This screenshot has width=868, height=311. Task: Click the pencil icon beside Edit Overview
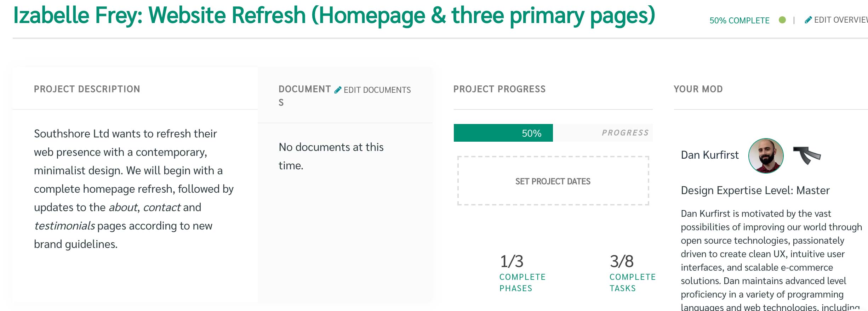(808, 20)
